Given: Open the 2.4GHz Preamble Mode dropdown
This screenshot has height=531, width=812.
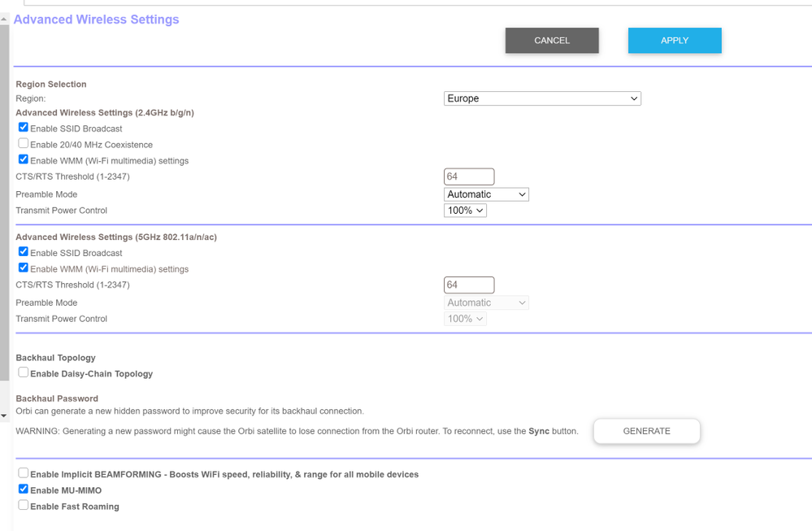Looking at the screenshot, I should pos(487,194).
